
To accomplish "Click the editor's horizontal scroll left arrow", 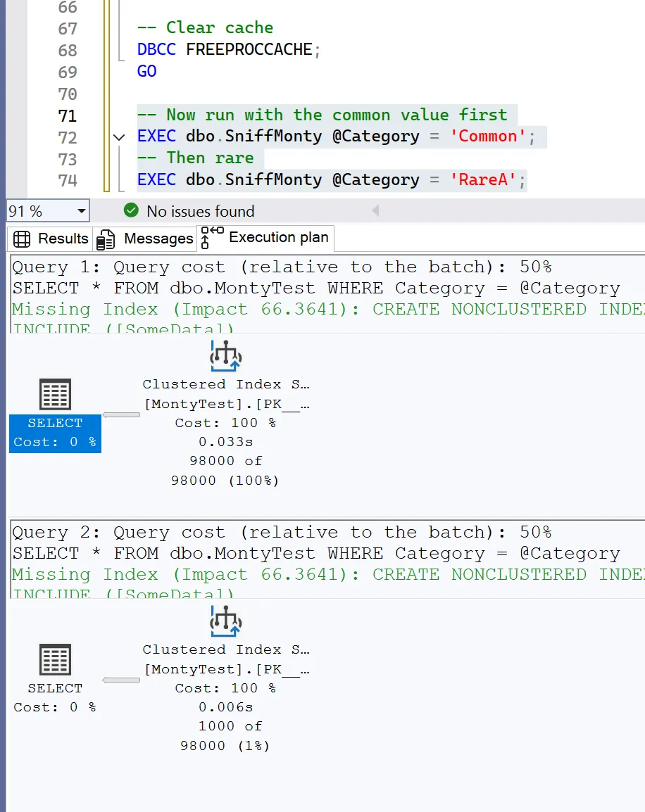I will coord(375,211).
